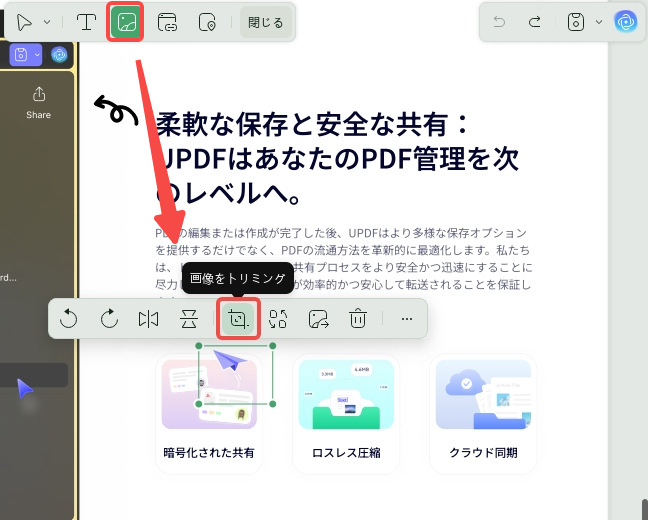The width and height of the screenshot is (648, 520).
Task: Select the Image edit tool
Action: coord(125,22)
